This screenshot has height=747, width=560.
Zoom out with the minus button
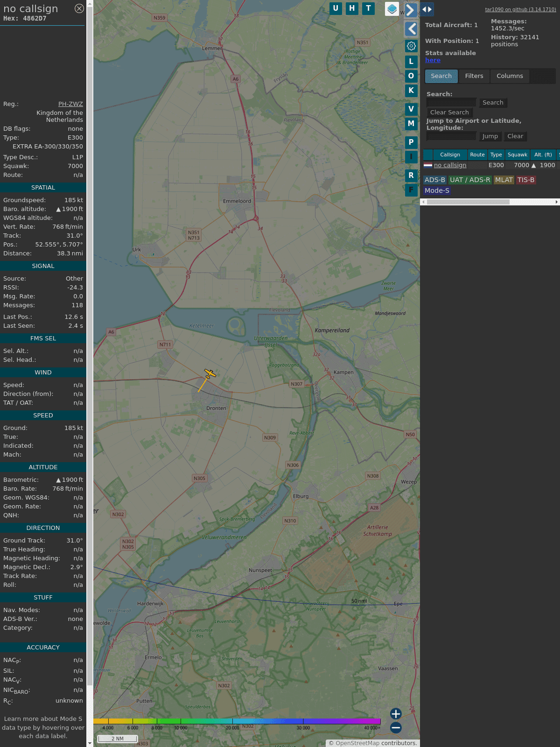[396, 727]
